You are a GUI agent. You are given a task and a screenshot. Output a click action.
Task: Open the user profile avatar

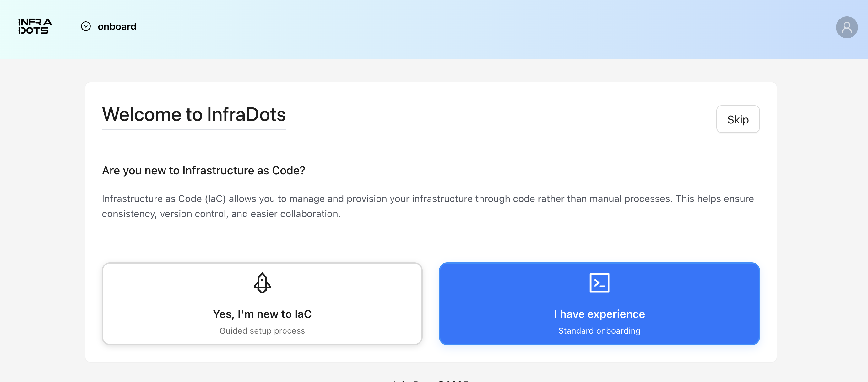click(x=846, y=27)
